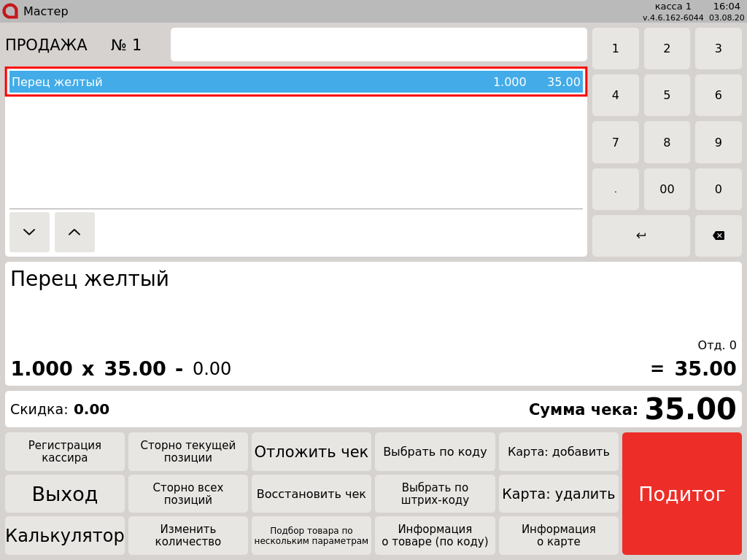Select the Перец желтый receipt line
The image size is (747, 560).
295,82
